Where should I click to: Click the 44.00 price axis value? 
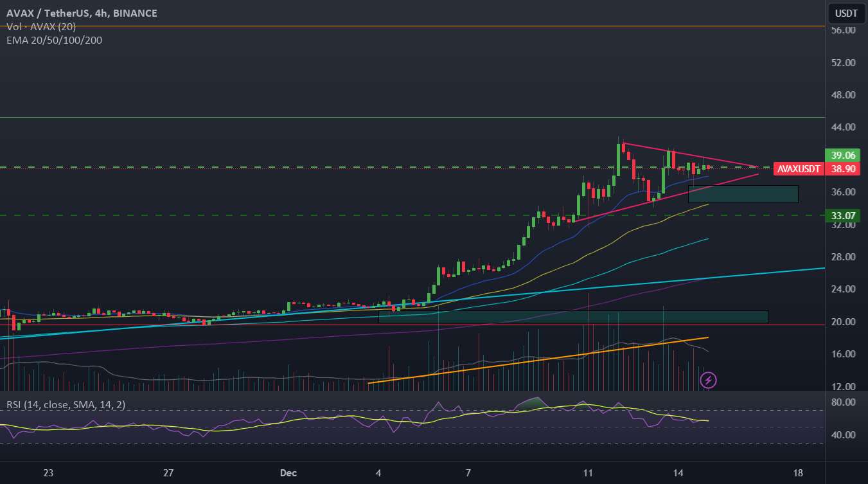(842, 127)
